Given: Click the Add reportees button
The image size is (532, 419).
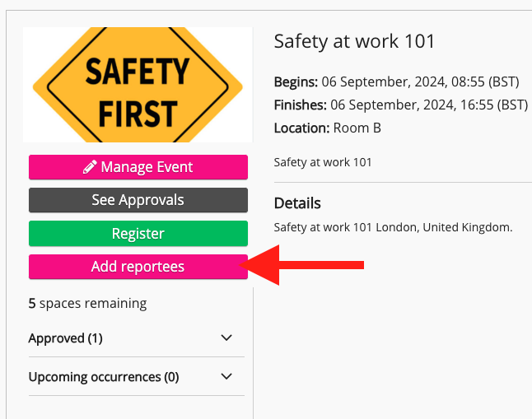Looking at the screenshot, I should pos(138,267).
